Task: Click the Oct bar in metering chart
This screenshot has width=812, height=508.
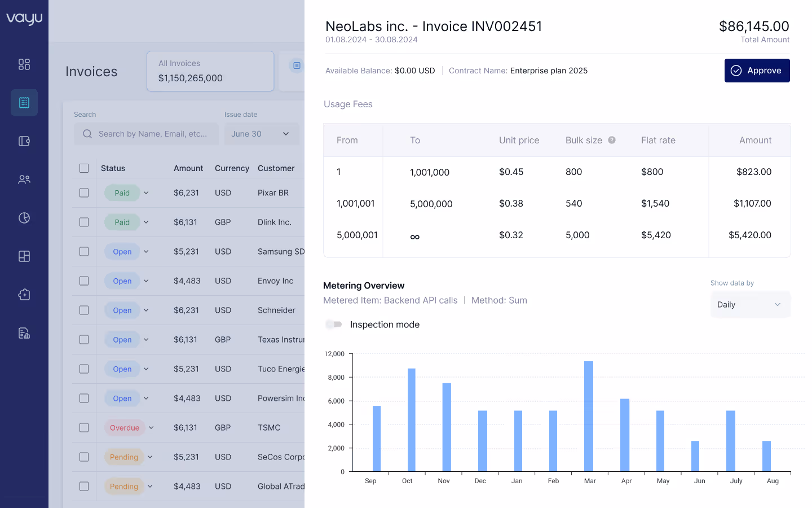Action: (412, 420)
